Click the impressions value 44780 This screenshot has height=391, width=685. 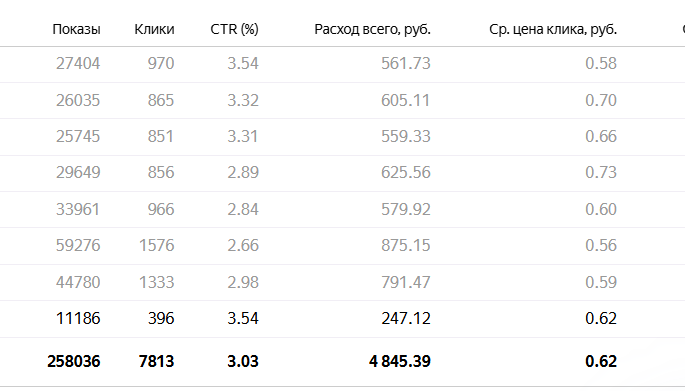click(x=78, y=282)
